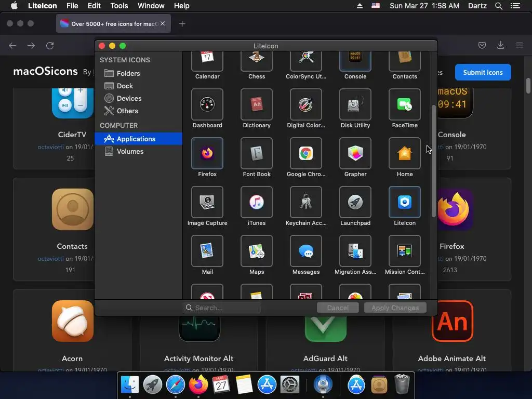
Task: Select the Messages app icon
Action: [x=305, y=251]
